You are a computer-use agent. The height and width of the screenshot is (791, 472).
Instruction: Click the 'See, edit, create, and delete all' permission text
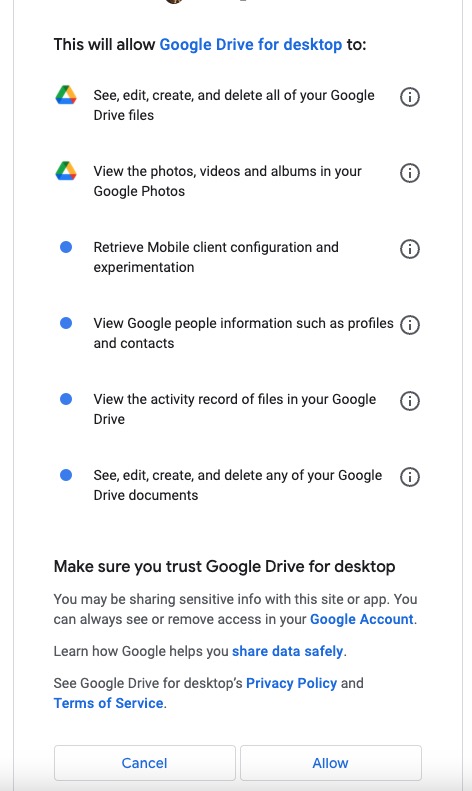[x=234, y=105]
